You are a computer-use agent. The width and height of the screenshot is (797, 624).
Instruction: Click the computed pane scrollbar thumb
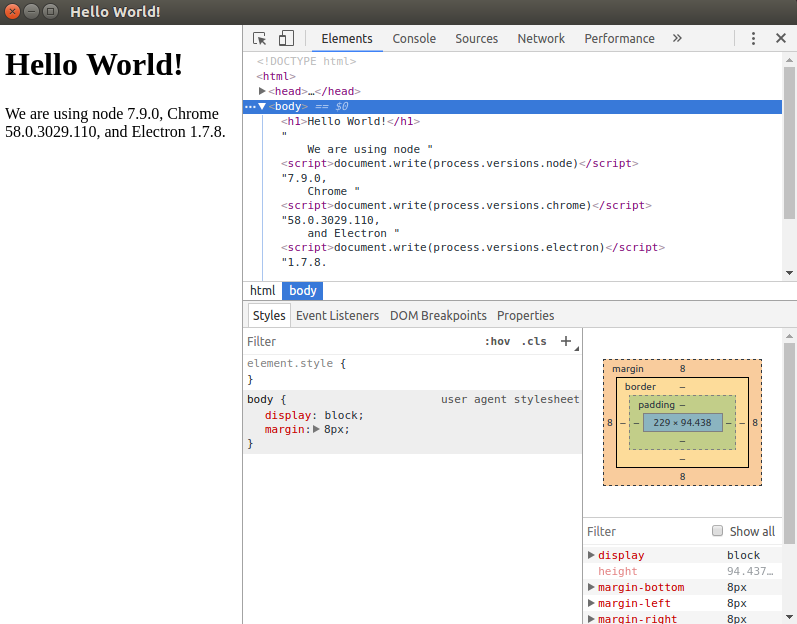[x=789, y=443]
